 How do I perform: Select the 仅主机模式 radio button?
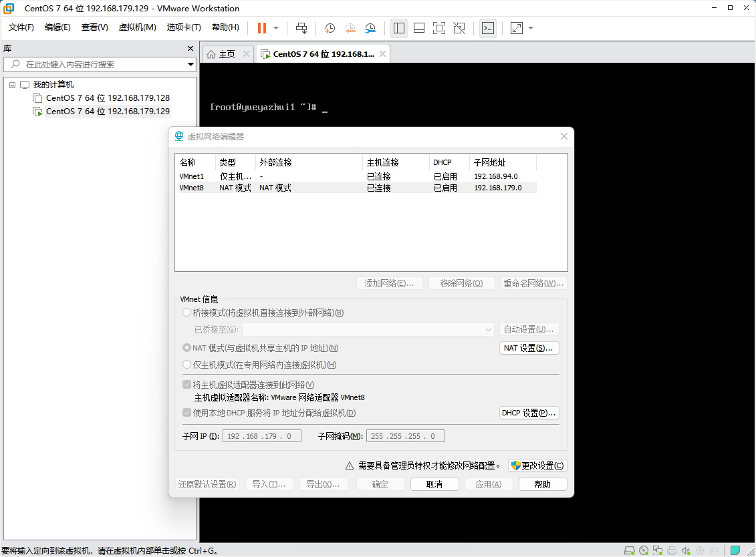[x=186, y=365]
